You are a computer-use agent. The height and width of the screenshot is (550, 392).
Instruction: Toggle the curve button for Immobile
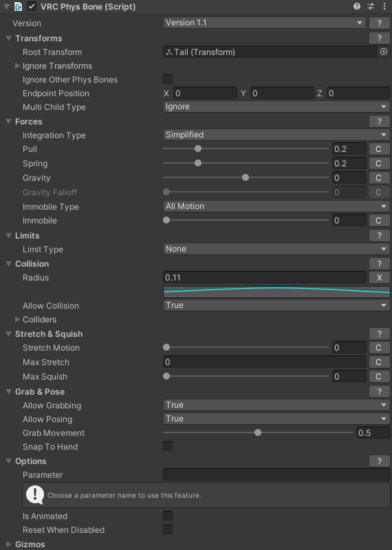coord(379,221)
